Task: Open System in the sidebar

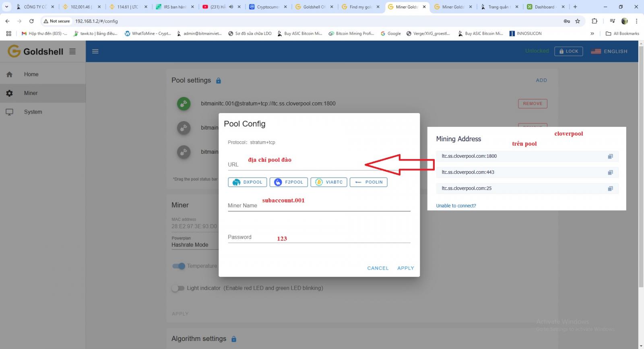Action: (x=43, y=112)
